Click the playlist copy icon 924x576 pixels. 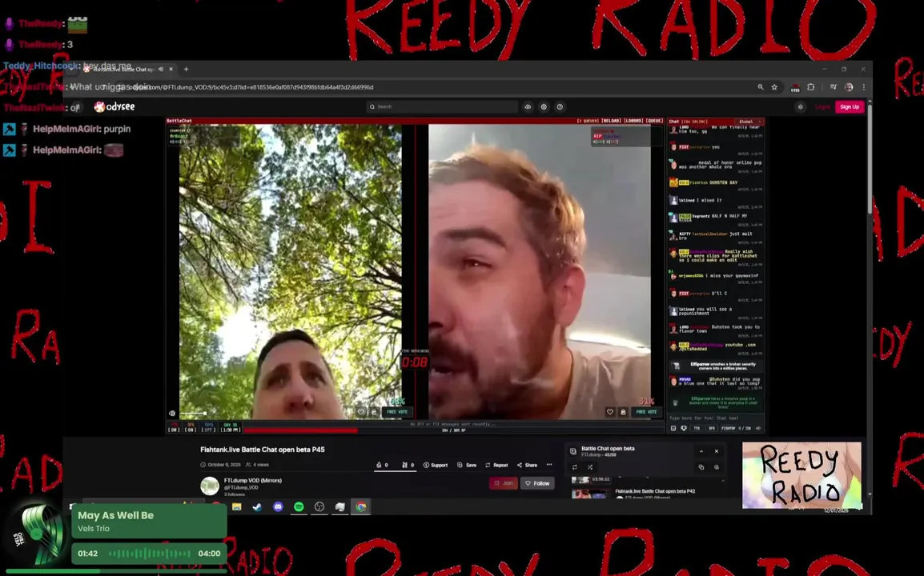tap(701, 467)
